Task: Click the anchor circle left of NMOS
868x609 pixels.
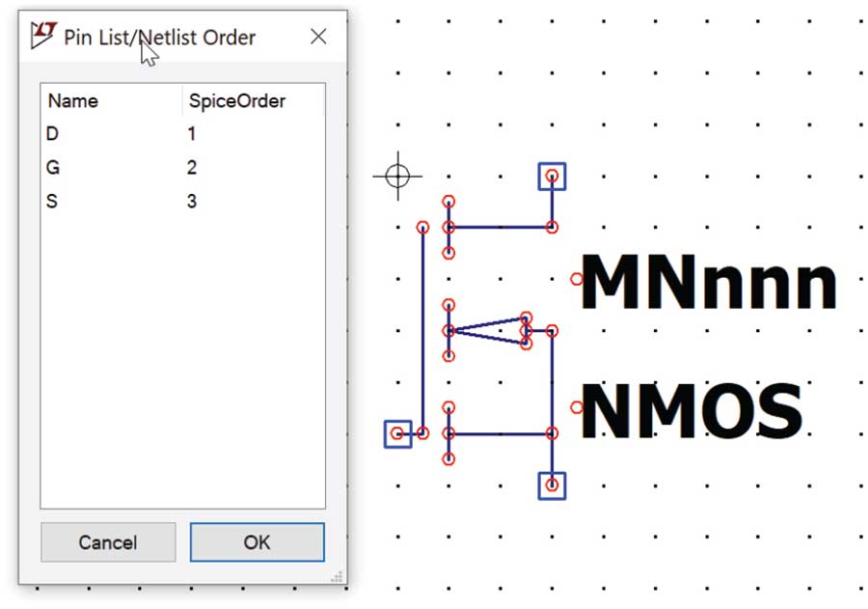Action: pos(577,407)
